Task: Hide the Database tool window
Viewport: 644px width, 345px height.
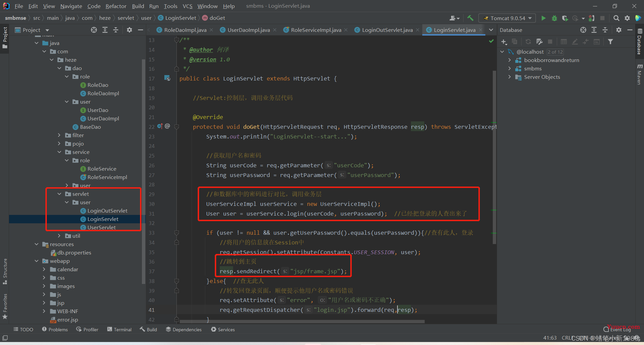Action: pyautogui.click(x=630, y=30)
